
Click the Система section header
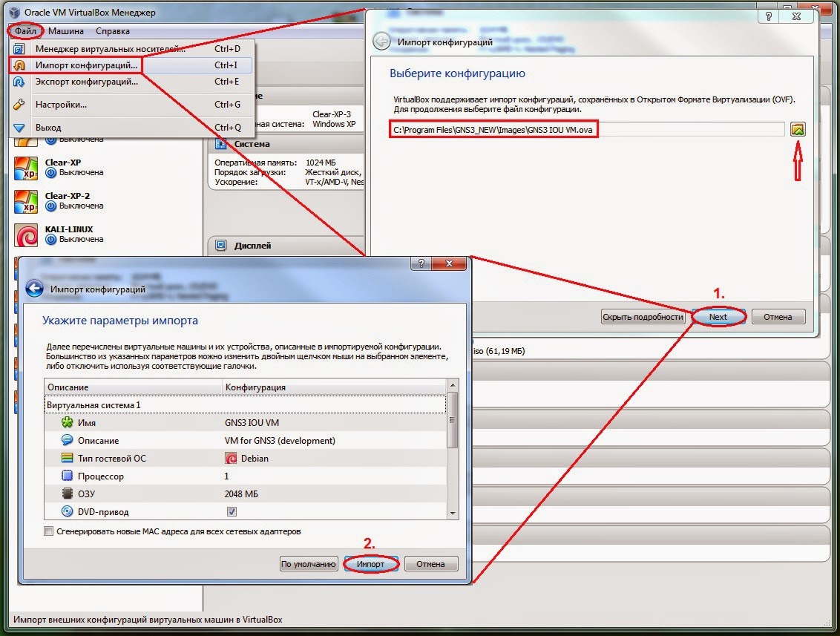[286, 144]
